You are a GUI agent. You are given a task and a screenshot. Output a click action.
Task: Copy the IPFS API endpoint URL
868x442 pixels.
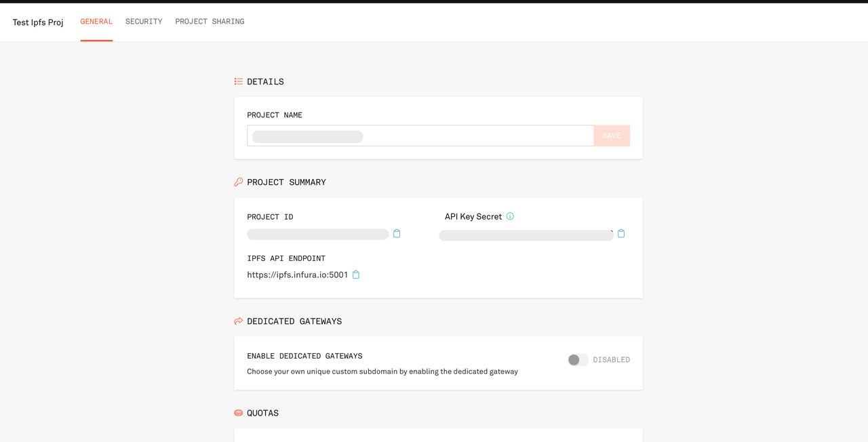click(x=356, y=275)
